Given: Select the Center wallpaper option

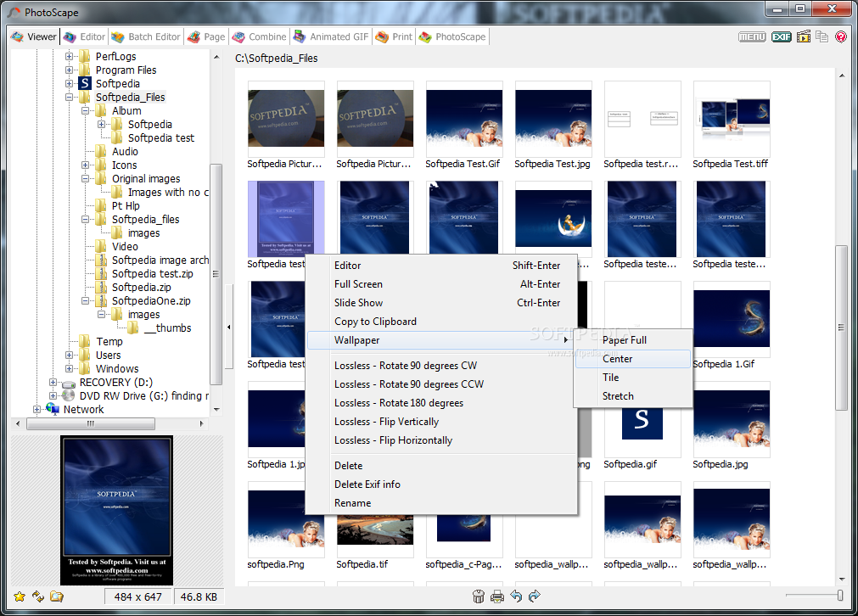Looking at the screenshot, I should (633, 359).
